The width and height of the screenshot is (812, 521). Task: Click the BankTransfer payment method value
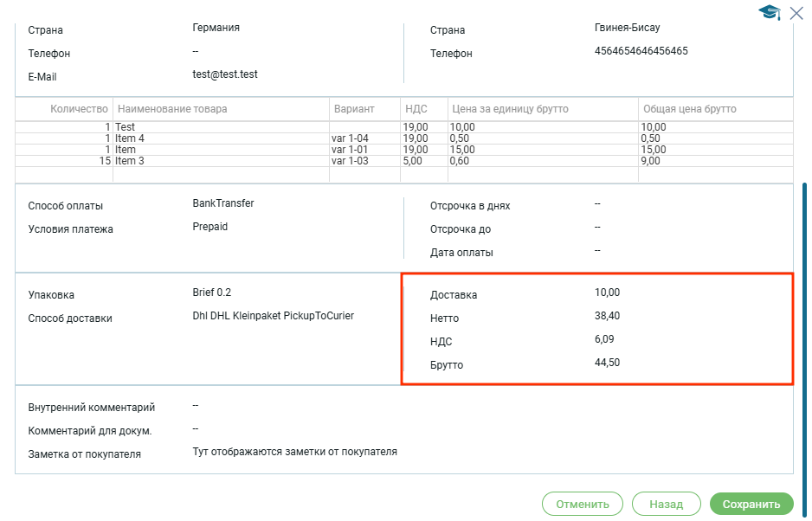point(223,203)
